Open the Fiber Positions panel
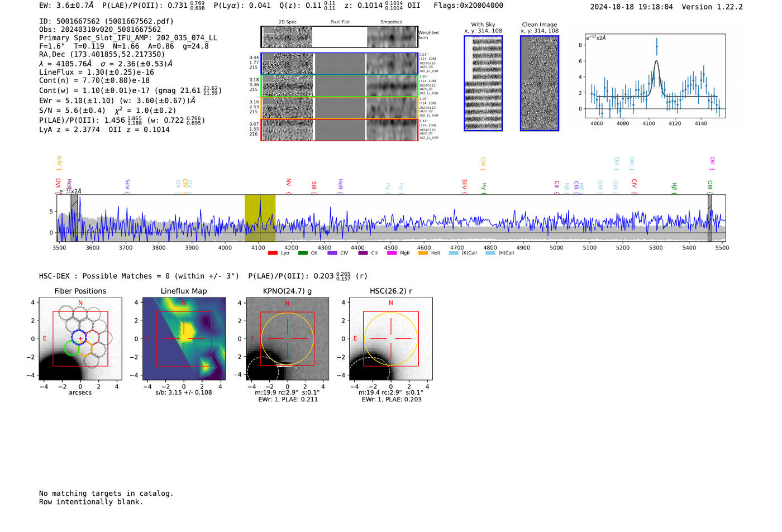The height and width of the screenshot is (532, 782). click(80, 339)
